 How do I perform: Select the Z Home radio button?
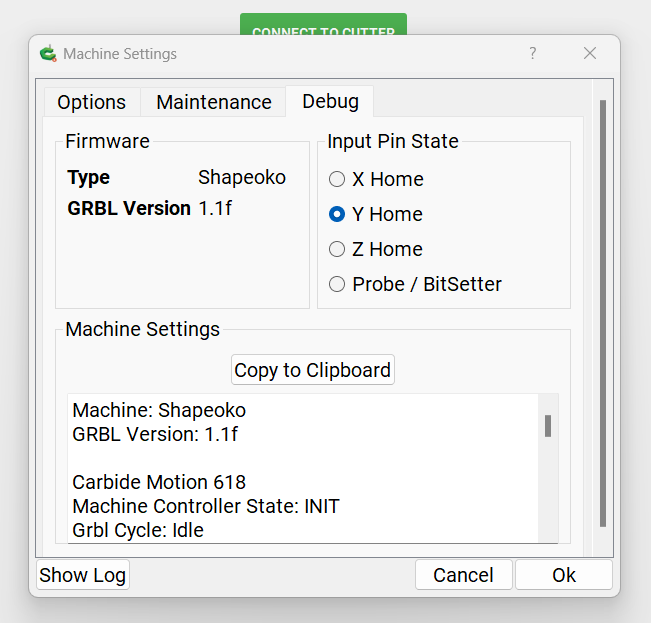pyautogui.click(x=338, y=250)
